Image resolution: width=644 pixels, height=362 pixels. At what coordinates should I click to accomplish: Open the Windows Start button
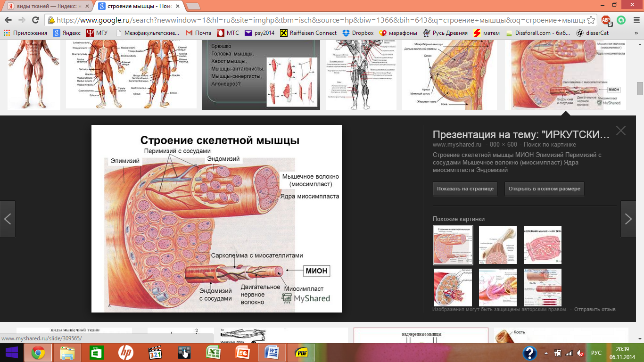click(x=11, y=353)
